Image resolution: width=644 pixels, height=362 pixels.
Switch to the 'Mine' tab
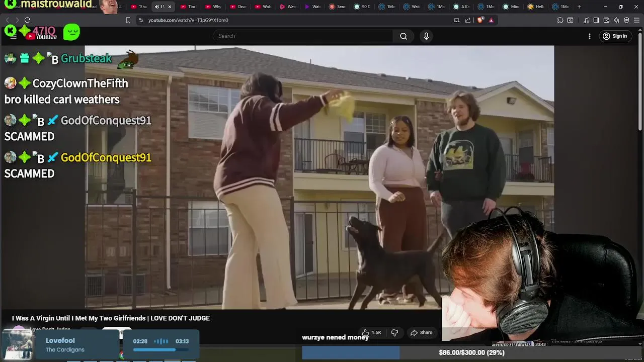(x=511, y=7)
